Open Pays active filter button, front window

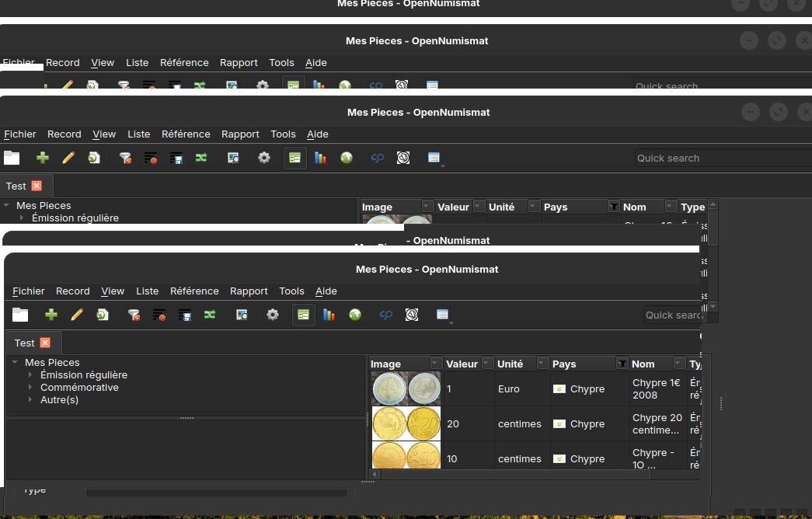(x=622, y=364)
